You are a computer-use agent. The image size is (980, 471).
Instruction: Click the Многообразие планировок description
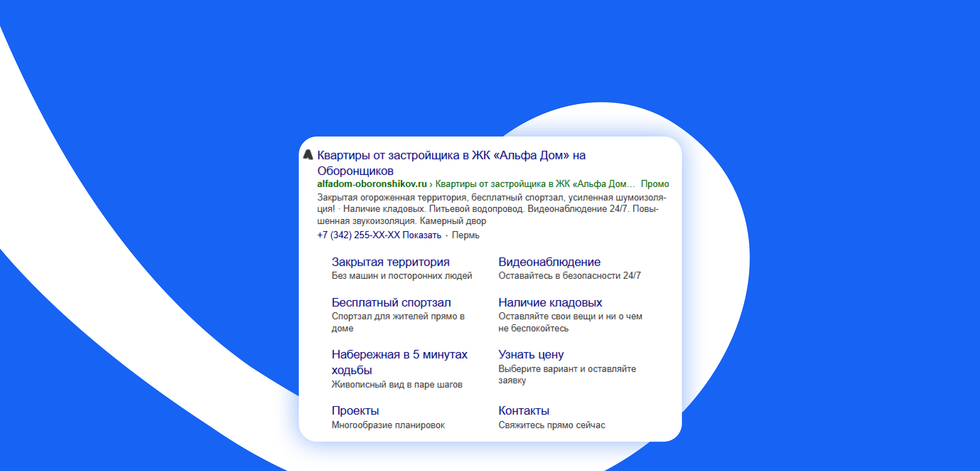pyautogui.click(x=388, y=425)
